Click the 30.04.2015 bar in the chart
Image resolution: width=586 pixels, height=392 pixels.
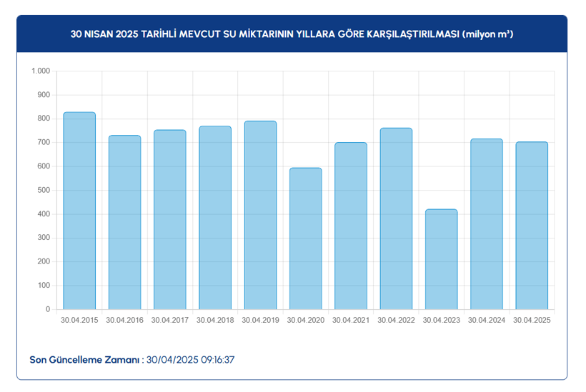[79, 211]
